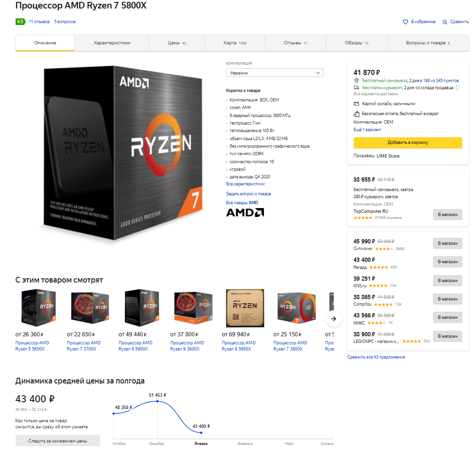Click the AMD brand logo
This screenshot has width=476, height=450.
coord(245,212)
